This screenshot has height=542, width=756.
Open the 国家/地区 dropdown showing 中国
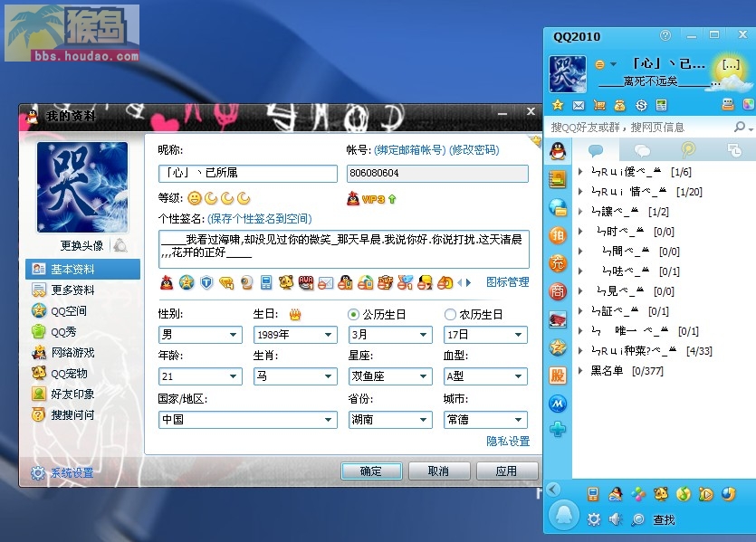(x=248, y=420)
